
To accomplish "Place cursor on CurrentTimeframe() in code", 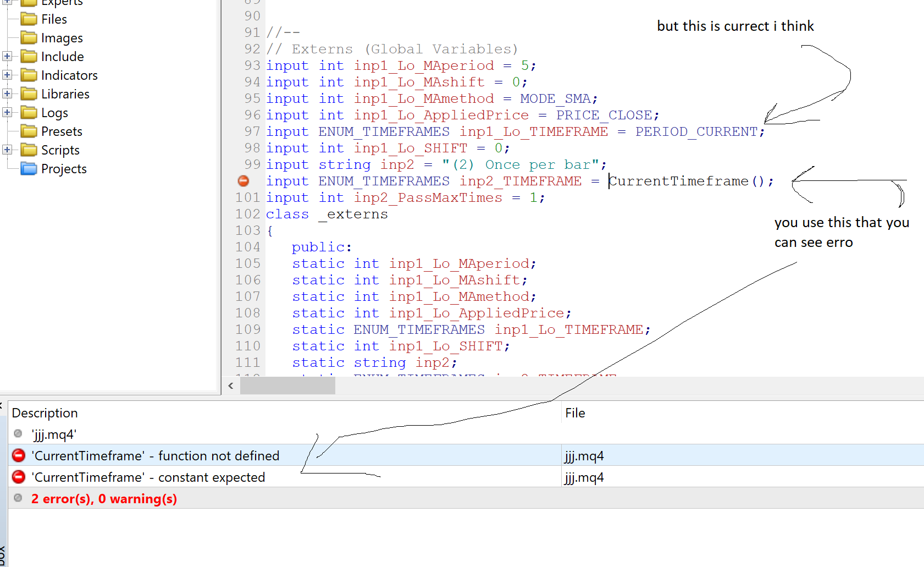I will coord(687,181).
